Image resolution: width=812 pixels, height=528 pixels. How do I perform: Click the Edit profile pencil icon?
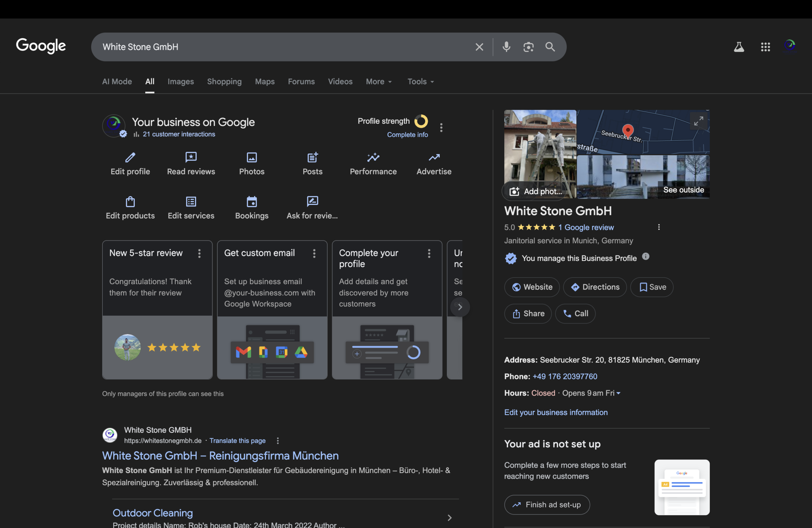pos(130,157)
